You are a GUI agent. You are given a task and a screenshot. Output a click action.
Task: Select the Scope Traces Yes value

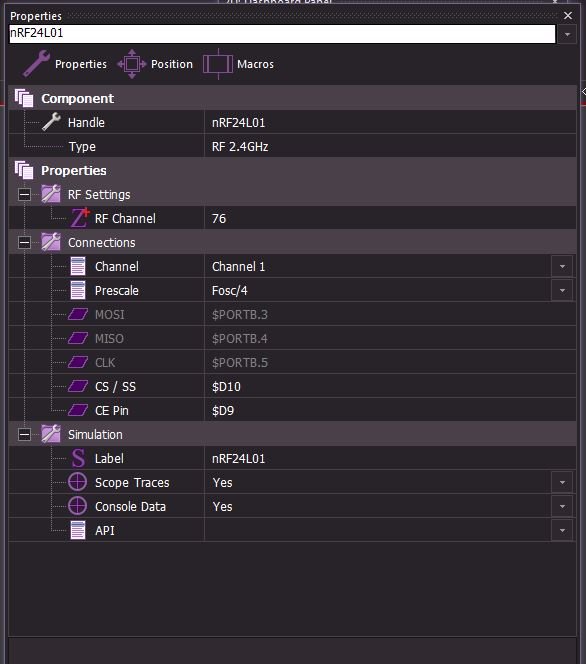222,482
